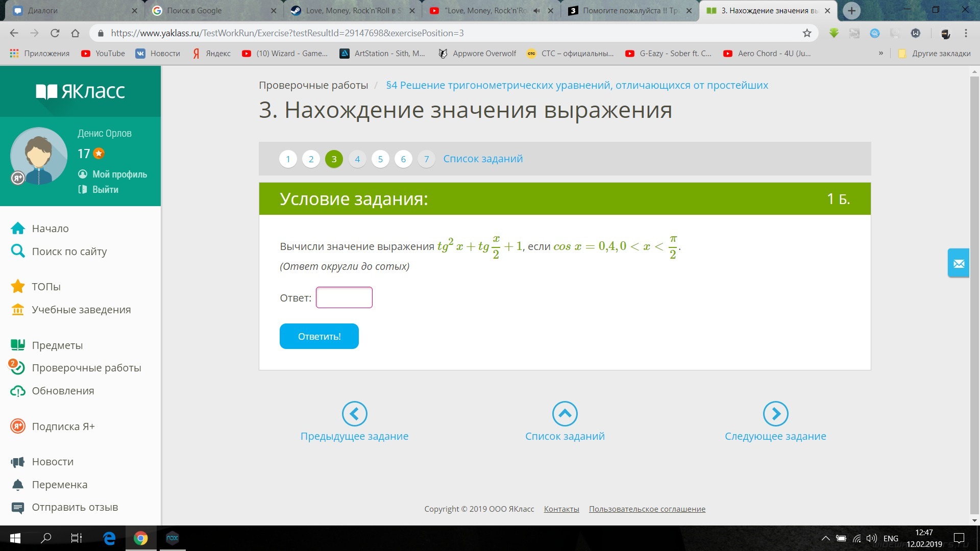980x551 pixels.
Task: Switch to the Поиск в Google tab
Action: click(209, 11)
